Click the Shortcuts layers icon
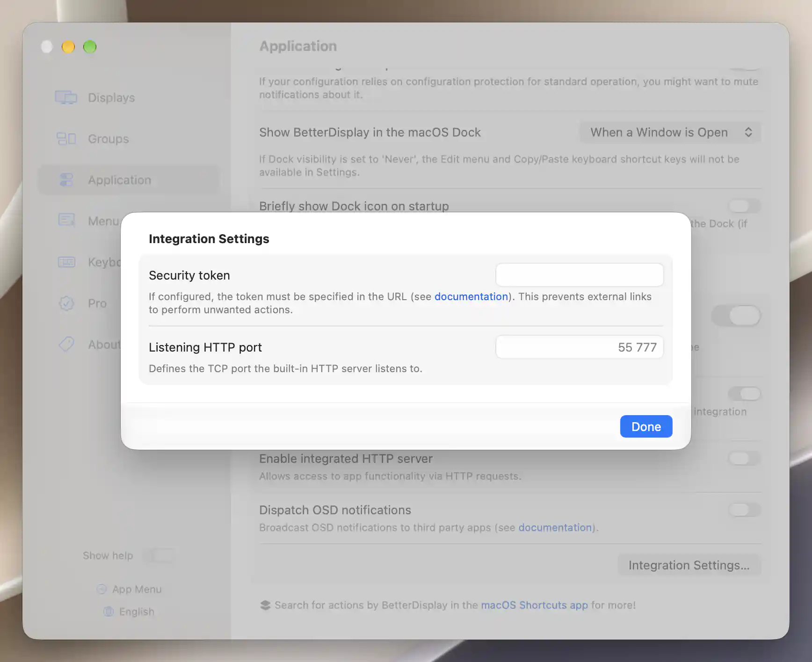The width and height of the screenshot is (812, 662). pos(265,605)
